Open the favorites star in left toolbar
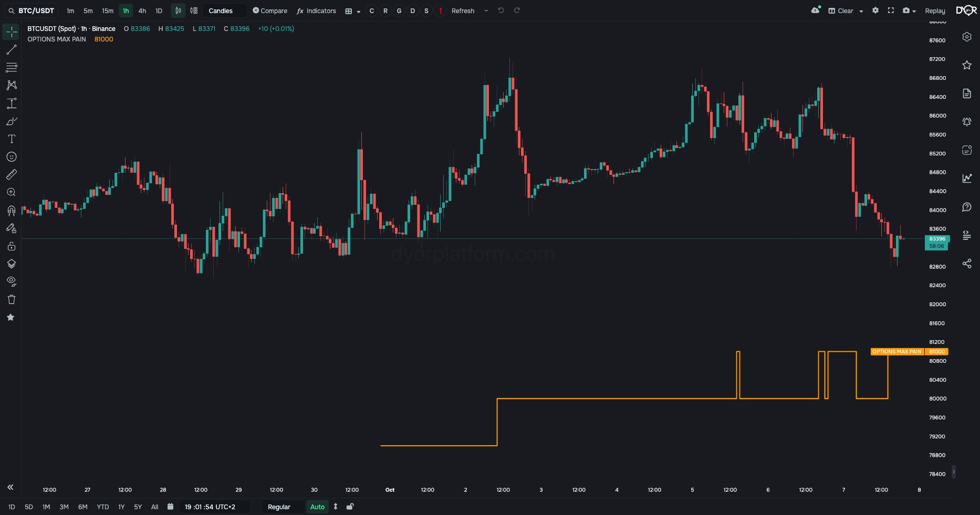This screenshot has height=515, width=980. click(x=11, y=317)
